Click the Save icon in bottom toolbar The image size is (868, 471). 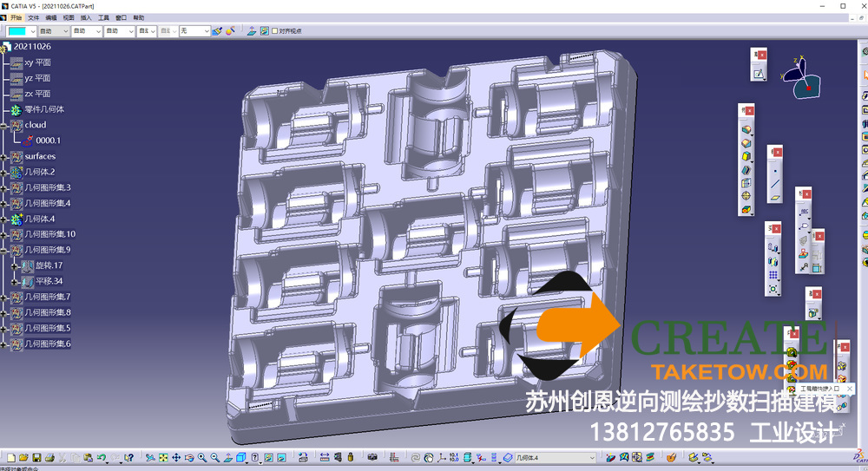pyautogui.click(x=37, y=457)
